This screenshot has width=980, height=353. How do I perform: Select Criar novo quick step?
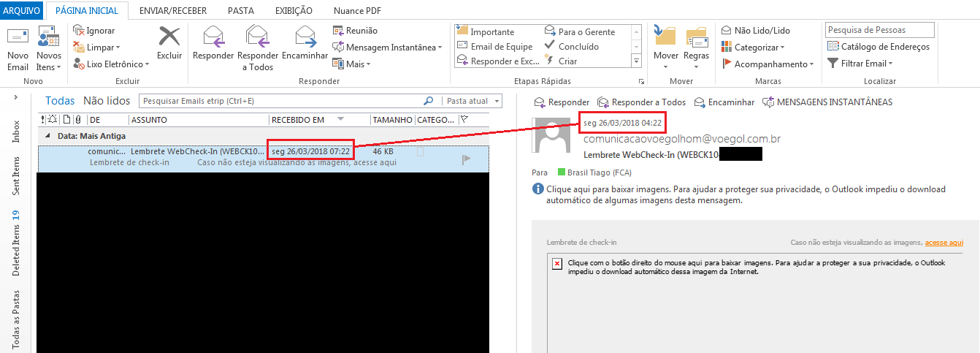562,61
